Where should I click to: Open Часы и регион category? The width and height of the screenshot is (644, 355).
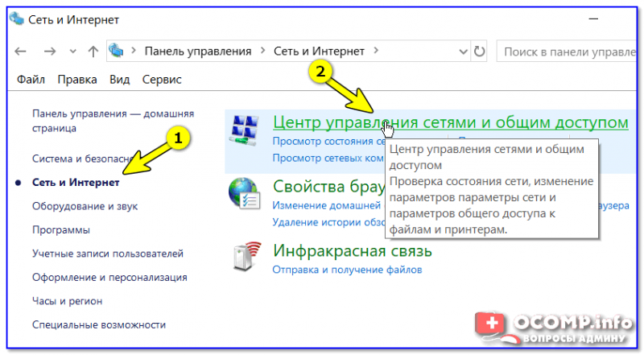coord(67,301)
